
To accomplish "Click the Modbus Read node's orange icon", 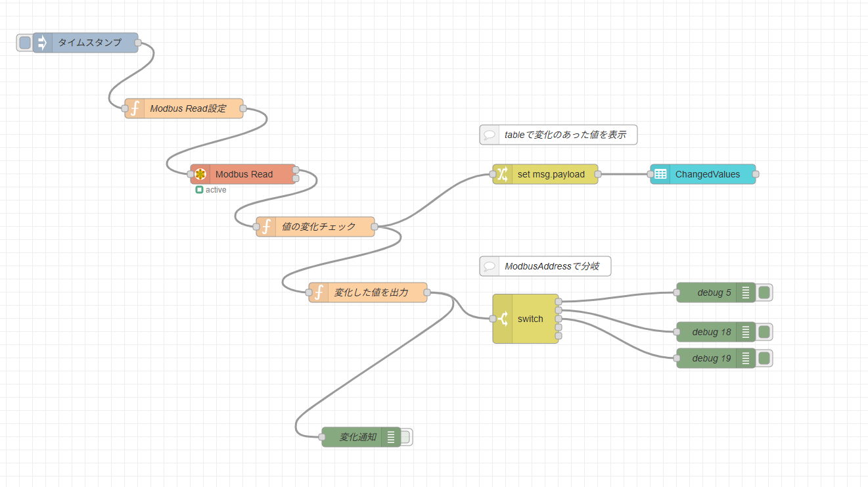I will 200,174.
